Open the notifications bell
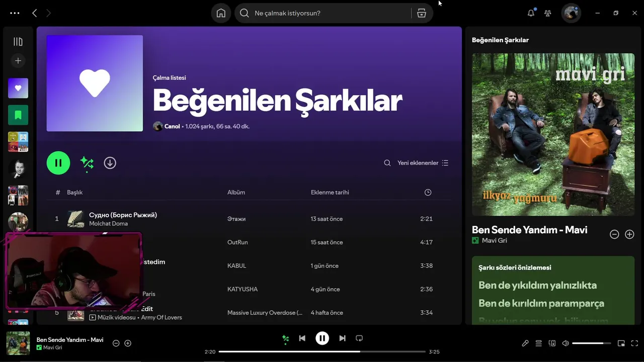The width and height of the screenshot is (644, 362). 531,13
